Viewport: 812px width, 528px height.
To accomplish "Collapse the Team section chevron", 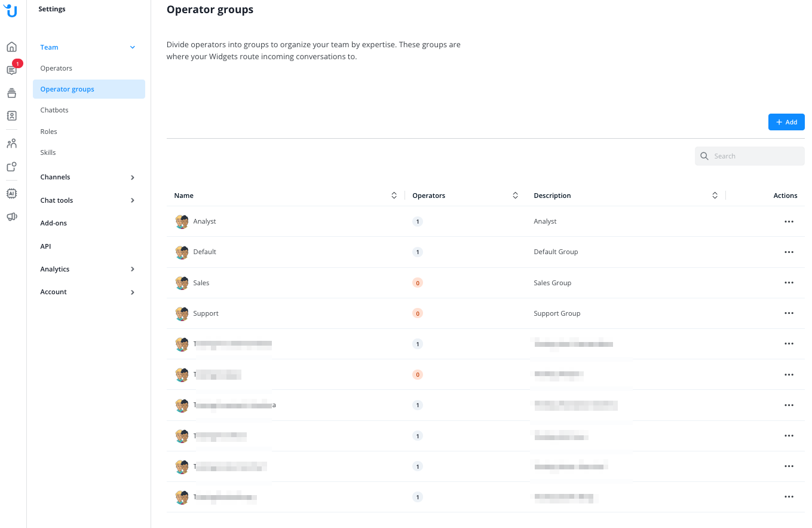I will click(133, 48).
